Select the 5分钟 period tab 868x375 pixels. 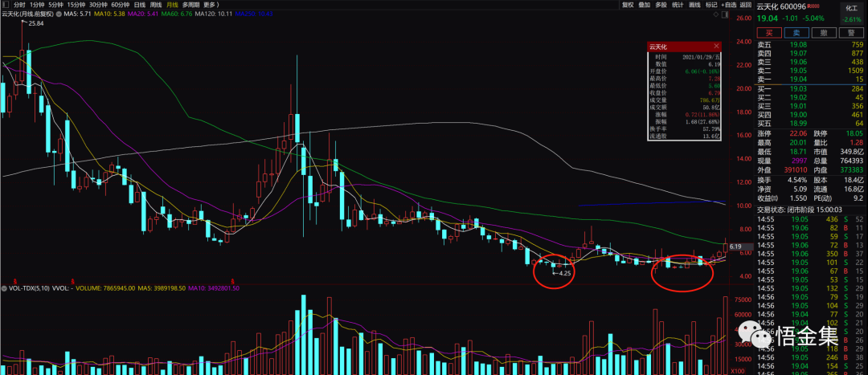(x=56, y=4)
